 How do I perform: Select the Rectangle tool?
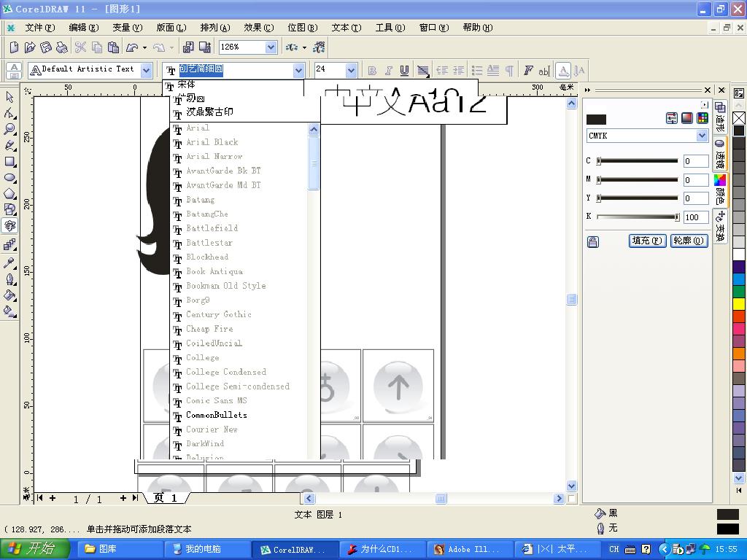coord(9,162)
